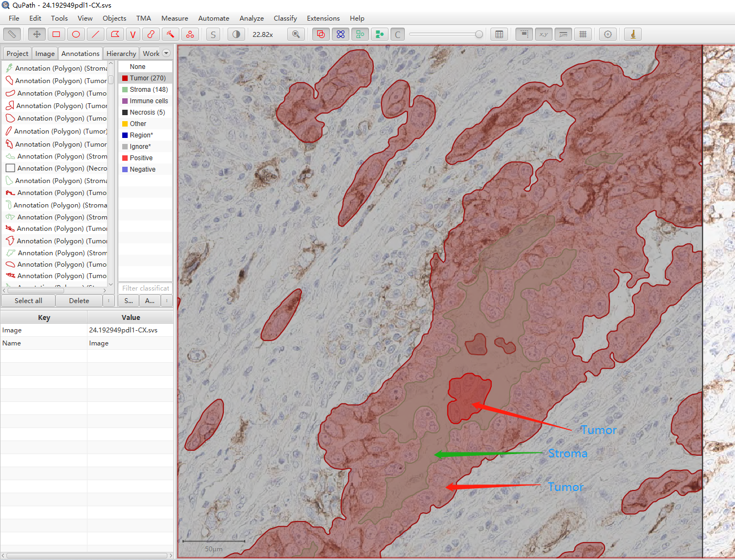Screen dimensions: 735x560
Task: Toggle selection mode (S) button
Action: [x=213, y=34]
